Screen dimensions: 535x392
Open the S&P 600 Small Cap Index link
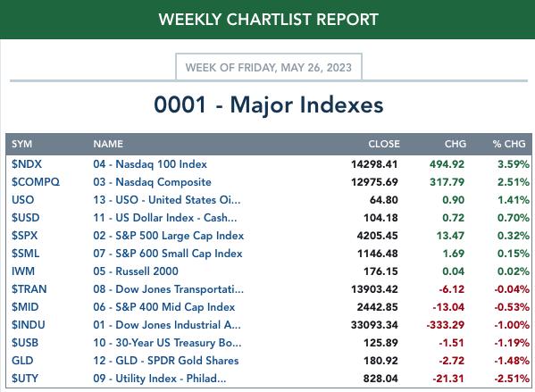point(168,254)
